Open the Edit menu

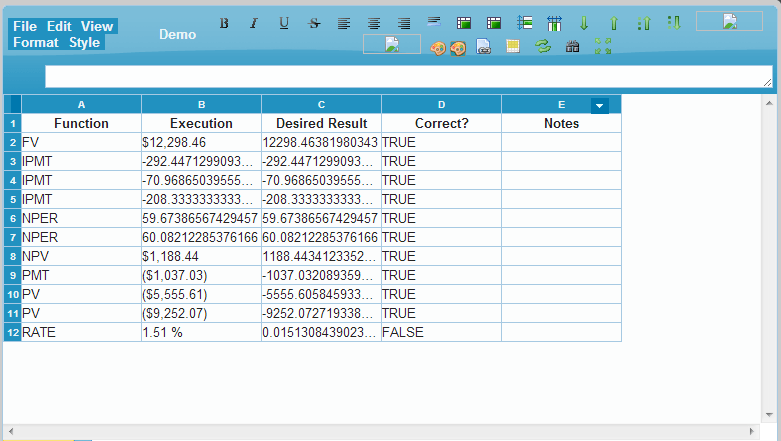tap(59, 26)
